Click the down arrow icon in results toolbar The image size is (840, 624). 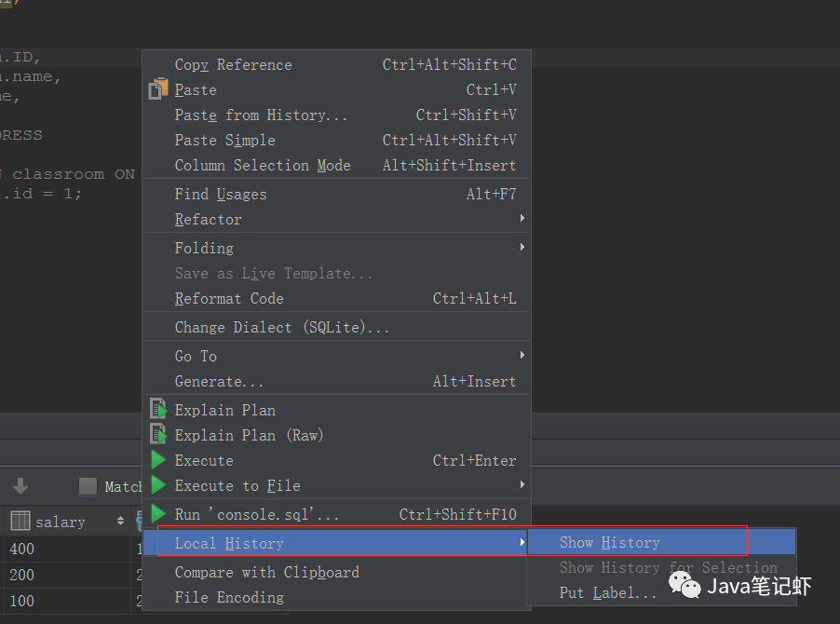click(20, 486)
